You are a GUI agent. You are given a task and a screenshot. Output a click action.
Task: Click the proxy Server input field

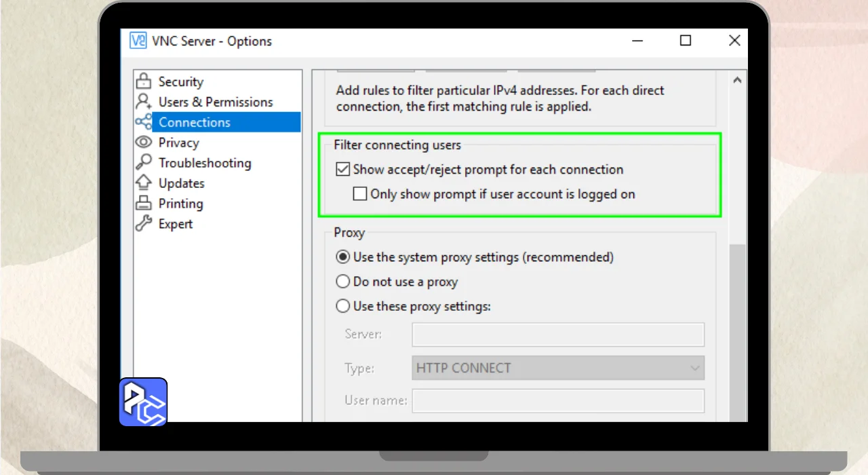point(558,335)
